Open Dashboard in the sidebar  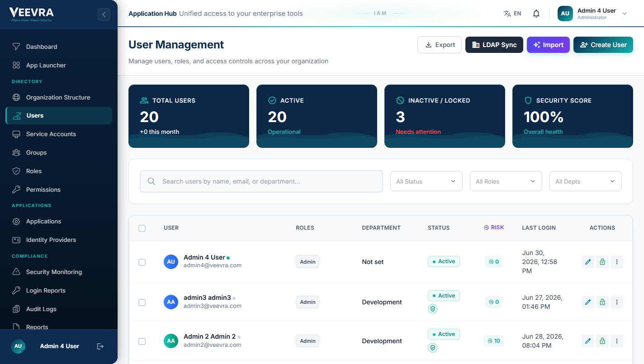click(59, 47)
